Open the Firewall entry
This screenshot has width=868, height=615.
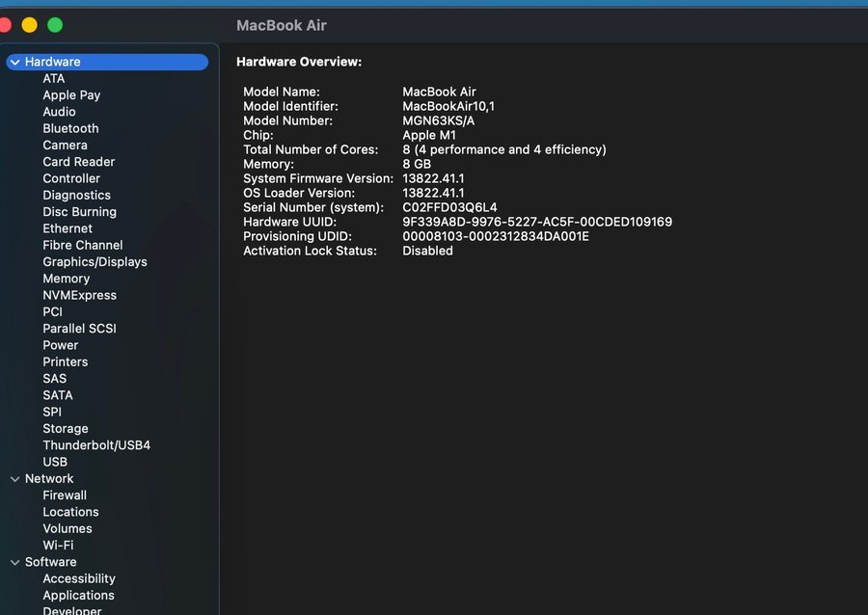[65, 495]
